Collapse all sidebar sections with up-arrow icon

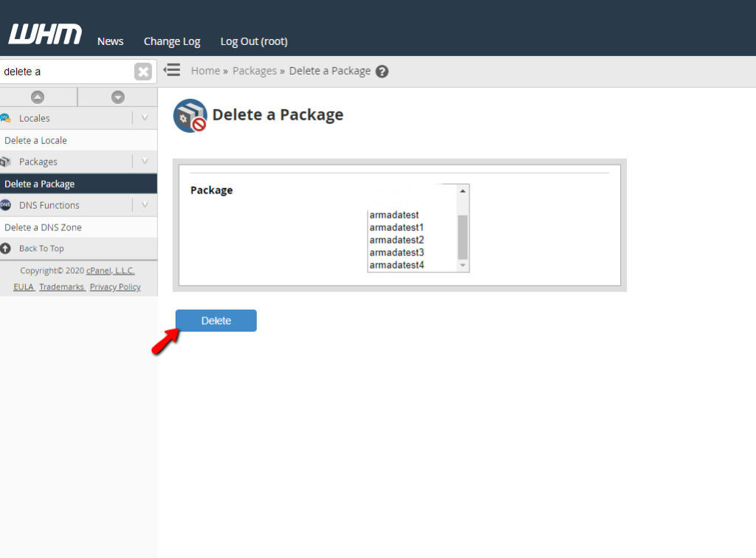(38, 97)
